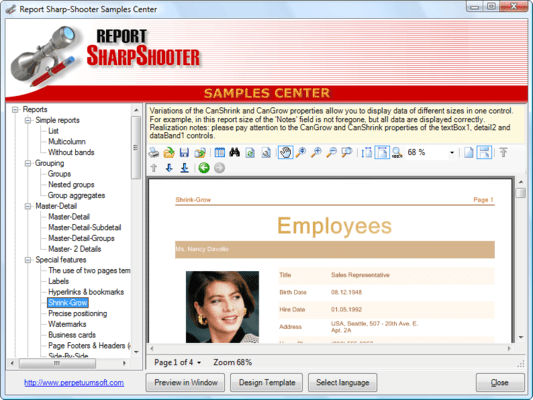Viewport: 533px width, 400px height.
Task: Toggle the fit page width icon
Action: tap(382, 152)
